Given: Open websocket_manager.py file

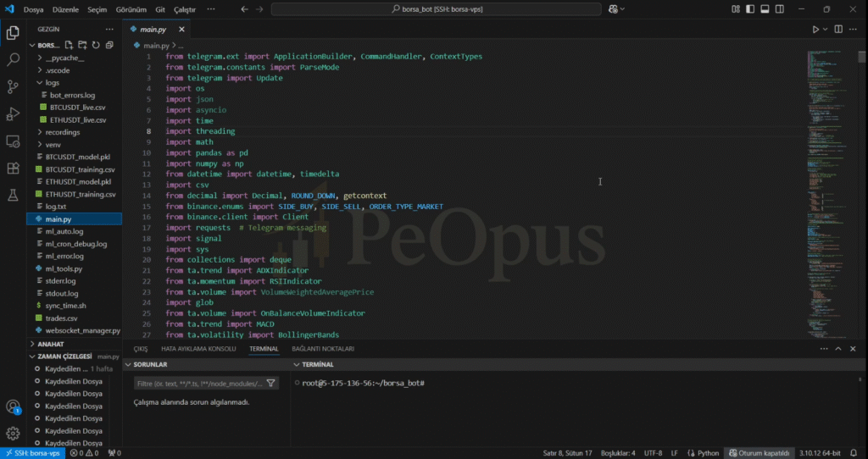Looking at the screenshot, I should pyautogui.click(x=82, y=329).
